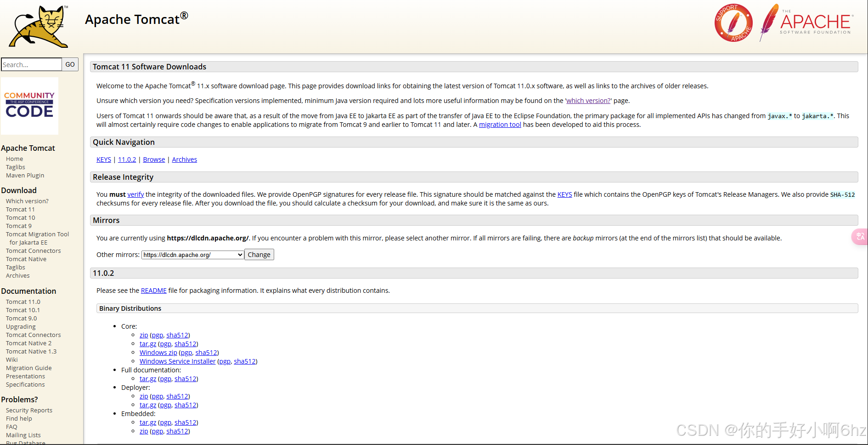
Task: Click the Apache Tomcat cat logo
Action: [39, 27]
